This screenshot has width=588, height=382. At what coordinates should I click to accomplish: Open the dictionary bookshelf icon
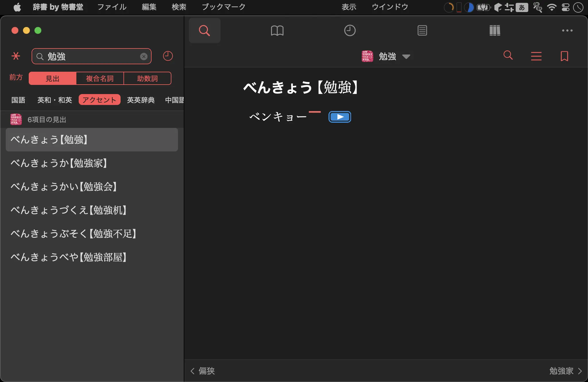495,30
